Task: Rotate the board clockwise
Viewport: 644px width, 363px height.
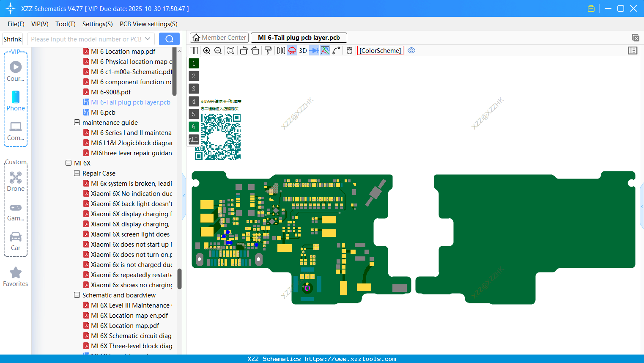Action: click(255, 51)
